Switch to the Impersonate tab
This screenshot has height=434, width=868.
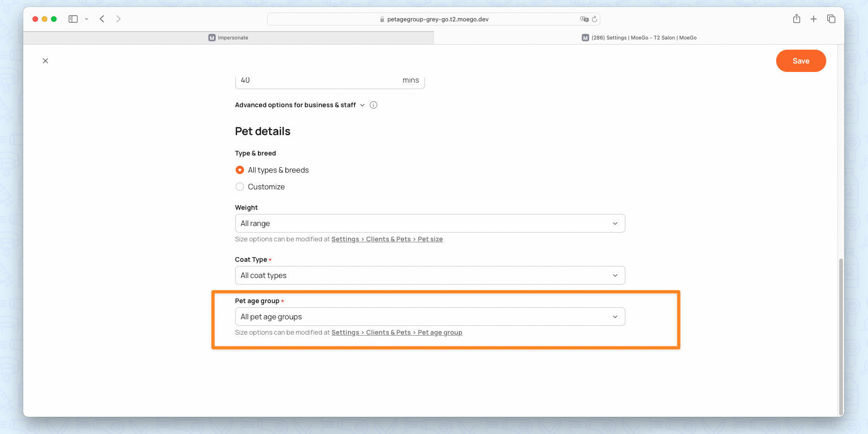click(228, 38)
